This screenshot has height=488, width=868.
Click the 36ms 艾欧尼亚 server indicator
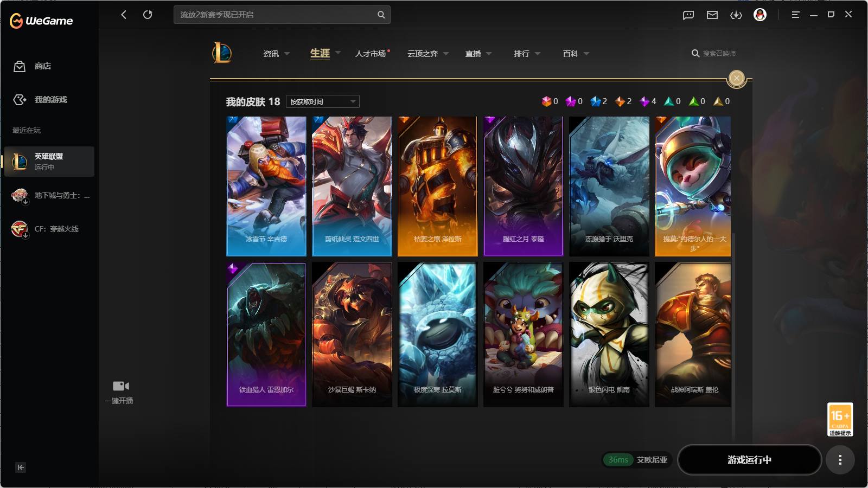click(x=637, y=460)
